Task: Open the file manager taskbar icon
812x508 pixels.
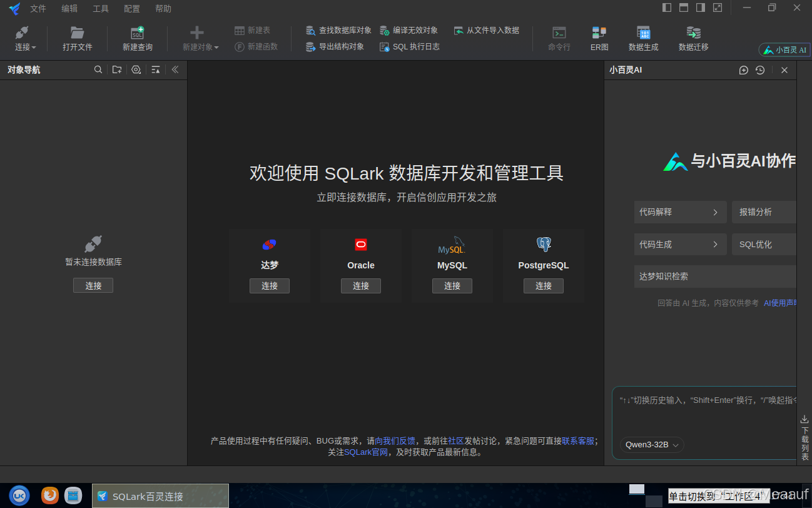Action: click(x=73, y=495)
